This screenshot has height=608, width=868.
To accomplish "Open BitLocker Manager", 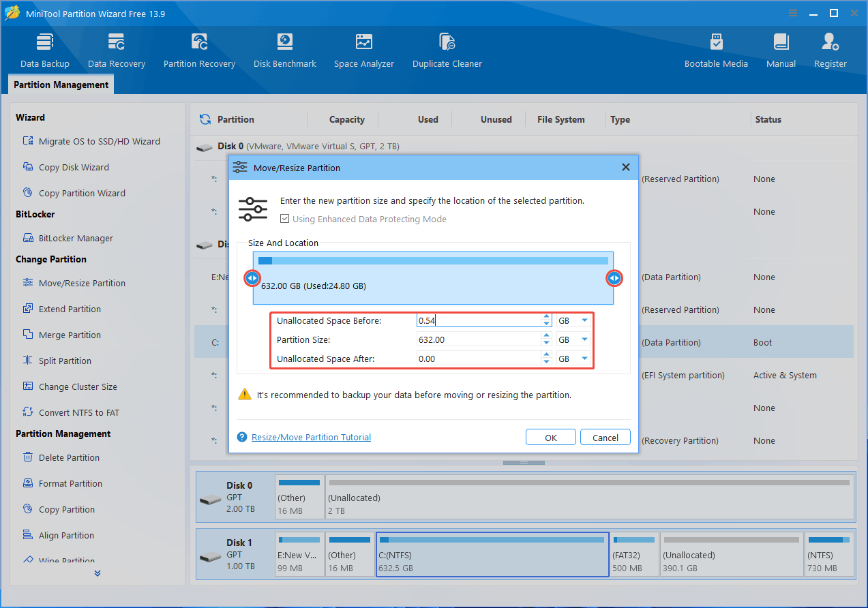I will [x=68, y=238].
